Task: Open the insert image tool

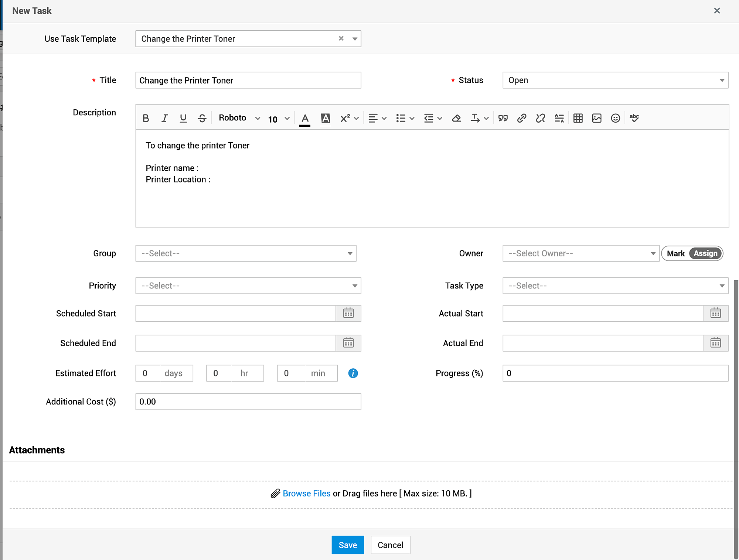Action: [x=597, y=118]
